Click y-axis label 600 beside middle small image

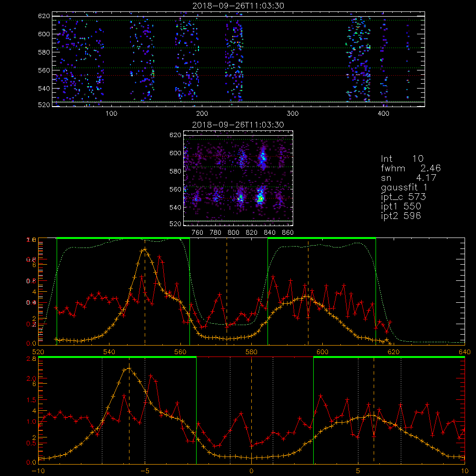tap(175, 153)
